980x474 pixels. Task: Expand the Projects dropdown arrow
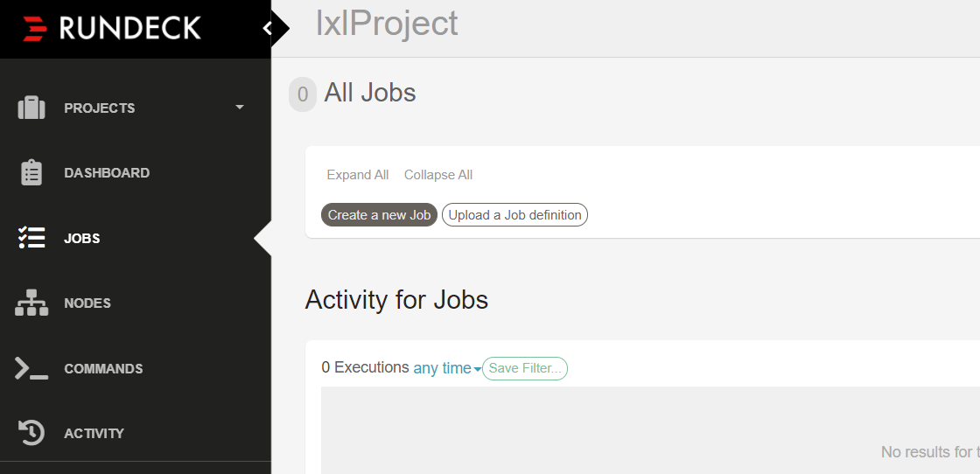pyautogui.click(x=240, y=108)
